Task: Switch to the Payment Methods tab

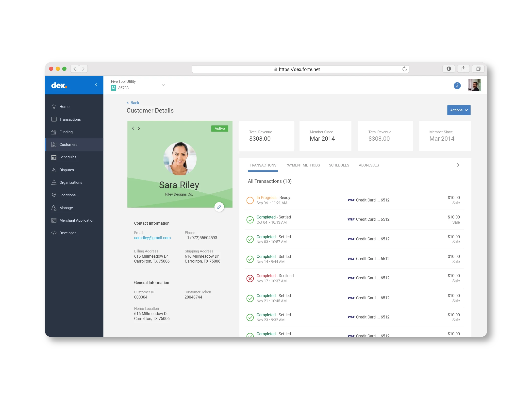Action: (302, 165)
